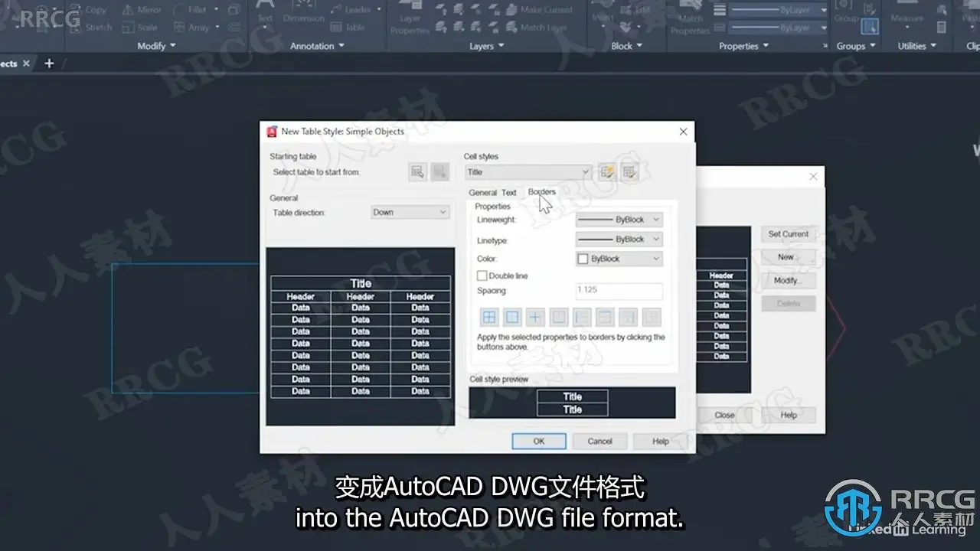Close the current drawing tab

pyautogui.click(x=26, y=64)
